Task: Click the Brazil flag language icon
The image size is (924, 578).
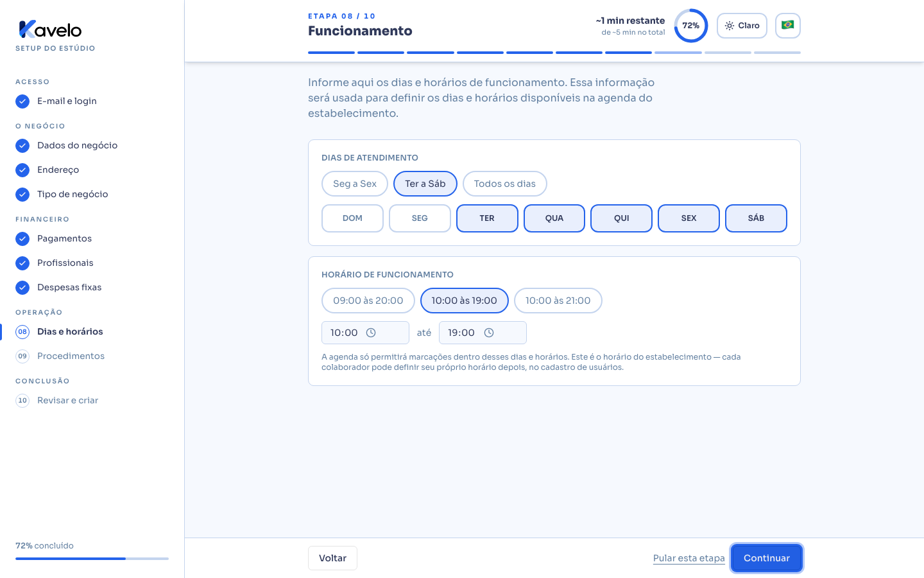Action: (788, 26)
